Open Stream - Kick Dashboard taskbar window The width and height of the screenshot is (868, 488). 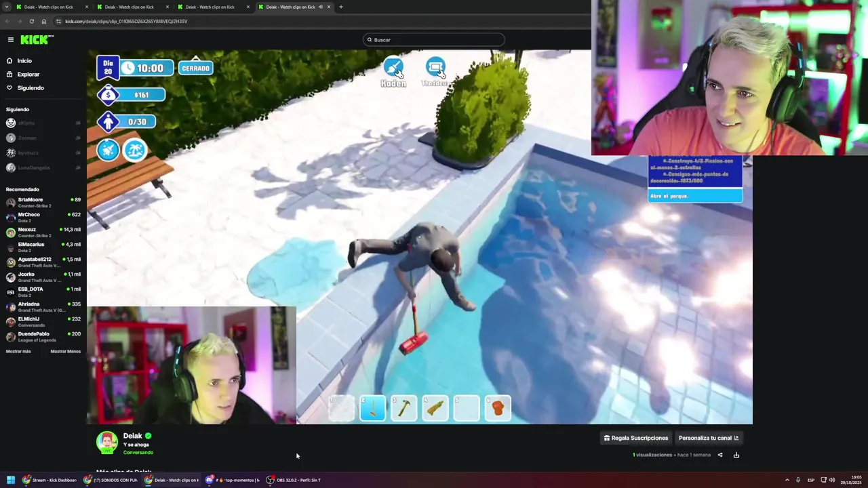pos(50,480)
